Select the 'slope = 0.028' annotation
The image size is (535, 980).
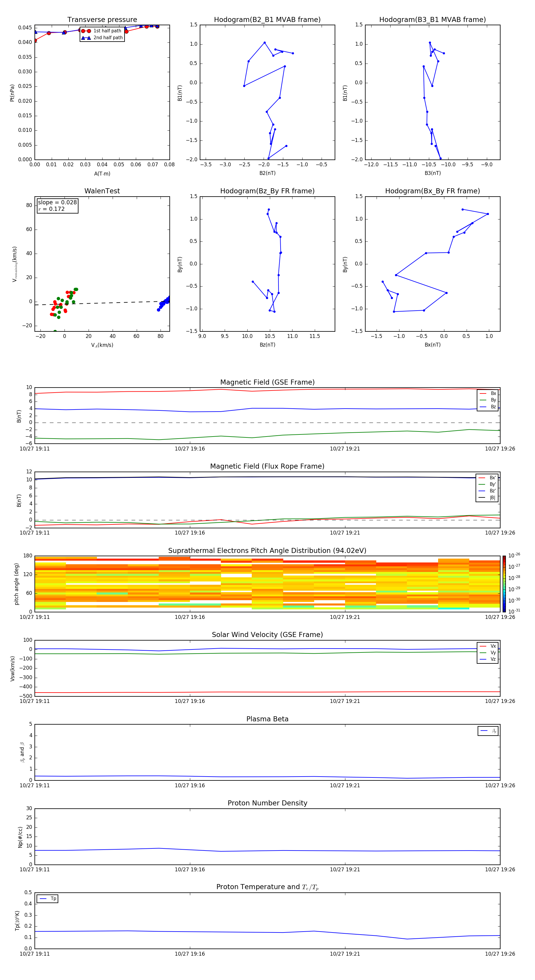click(57, 203)
